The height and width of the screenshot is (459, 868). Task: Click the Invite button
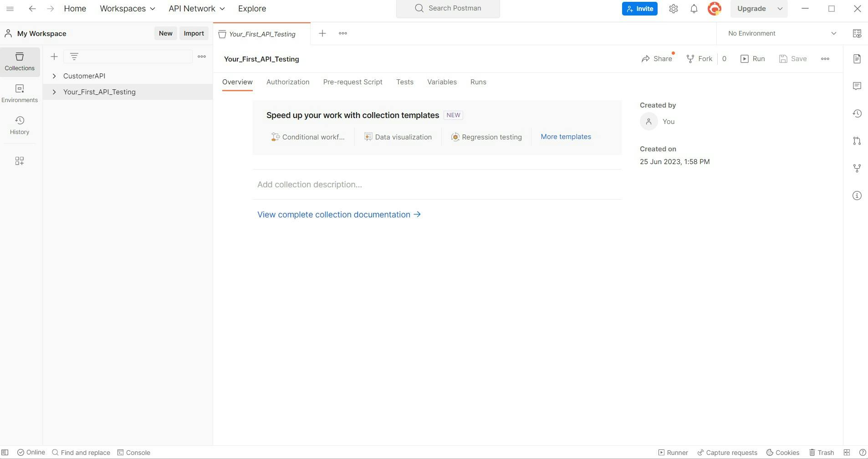click(x=640, y=9)
